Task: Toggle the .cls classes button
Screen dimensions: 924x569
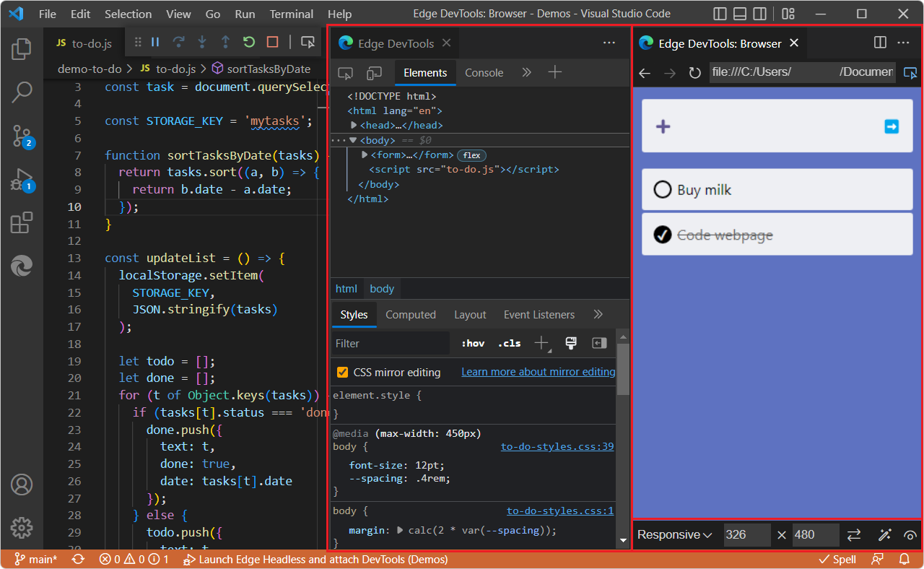Action: [509, 344]
